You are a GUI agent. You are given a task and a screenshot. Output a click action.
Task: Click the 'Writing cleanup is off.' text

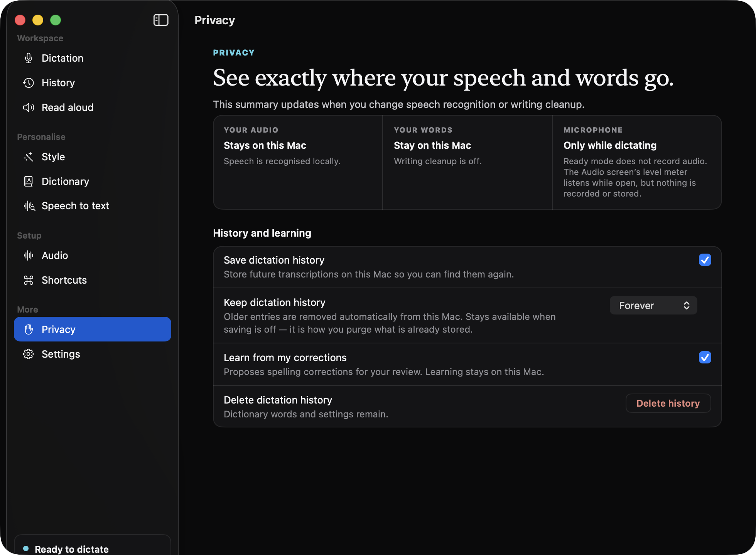[437, 161]
